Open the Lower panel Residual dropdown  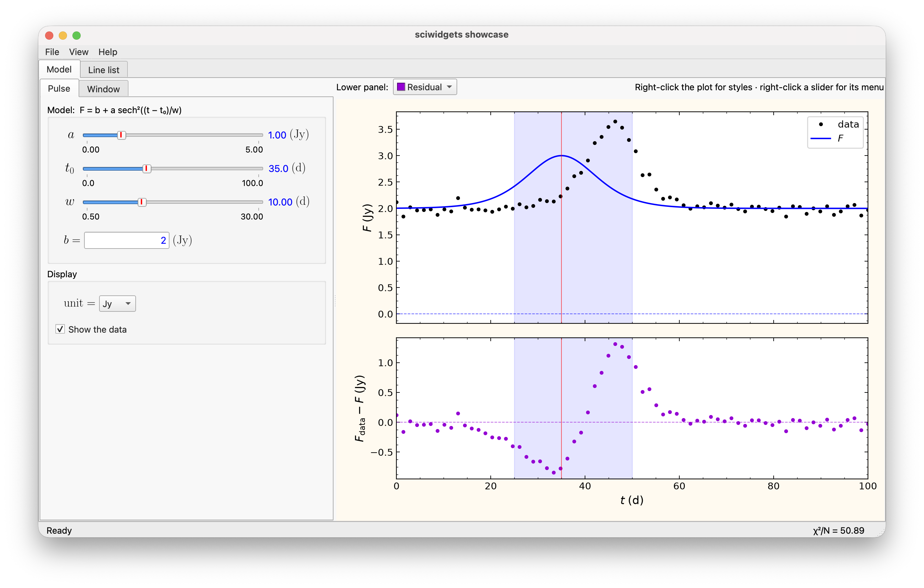(x=425, y=87)
